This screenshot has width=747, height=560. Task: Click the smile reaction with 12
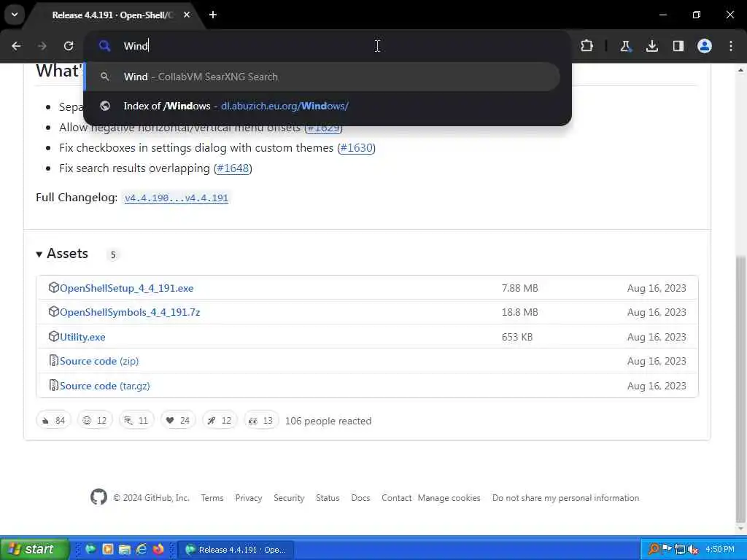click(x=95, y=420)
